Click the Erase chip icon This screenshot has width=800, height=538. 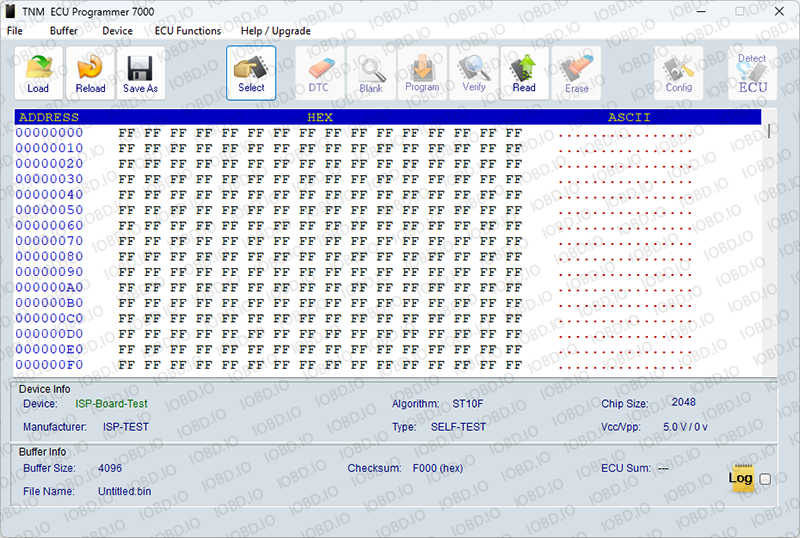(x=577, y=72)
